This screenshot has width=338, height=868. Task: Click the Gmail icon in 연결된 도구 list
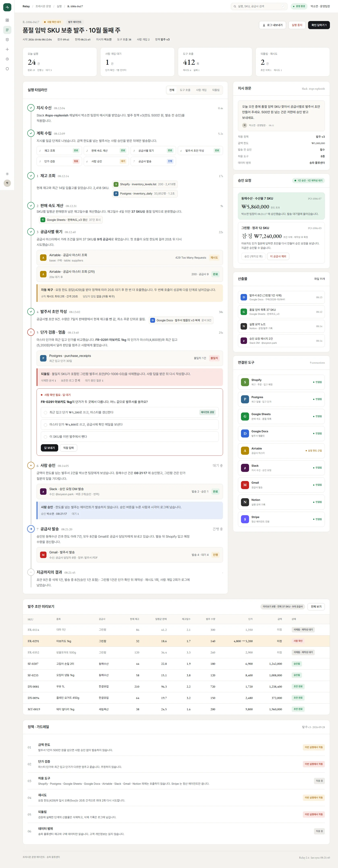245,485
